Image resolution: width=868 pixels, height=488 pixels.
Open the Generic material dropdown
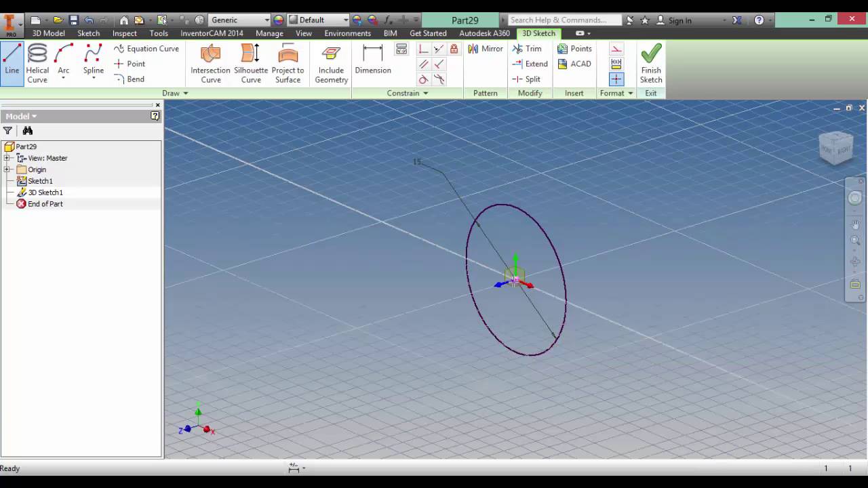tap(239, 20)
